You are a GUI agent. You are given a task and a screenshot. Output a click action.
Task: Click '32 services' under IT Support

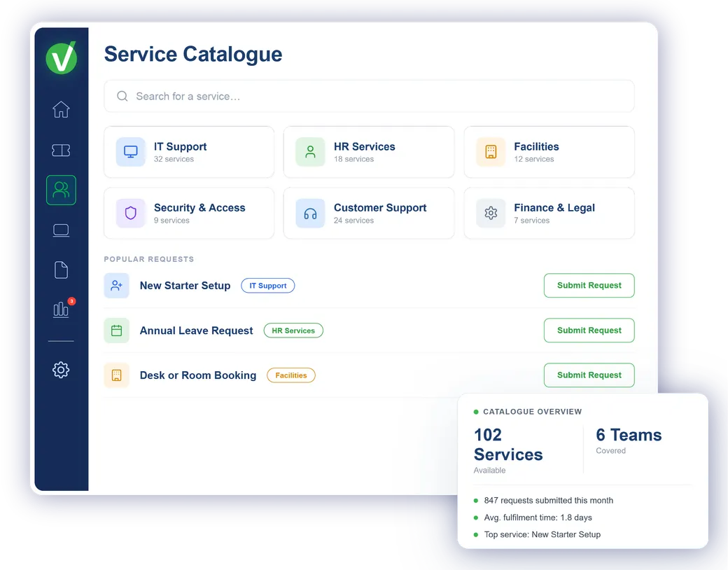174,159
